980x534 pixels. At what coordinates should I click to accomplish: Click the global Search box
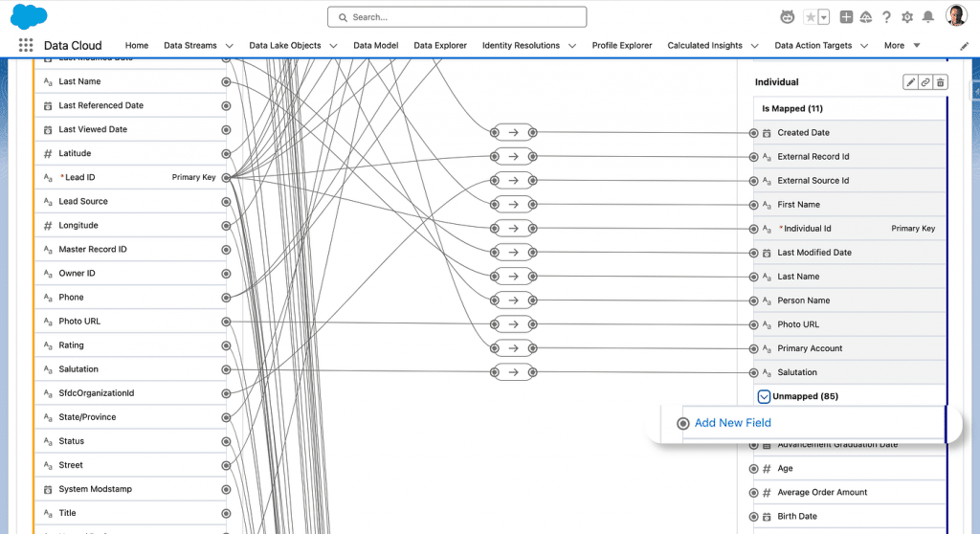(x=457, y=17)
